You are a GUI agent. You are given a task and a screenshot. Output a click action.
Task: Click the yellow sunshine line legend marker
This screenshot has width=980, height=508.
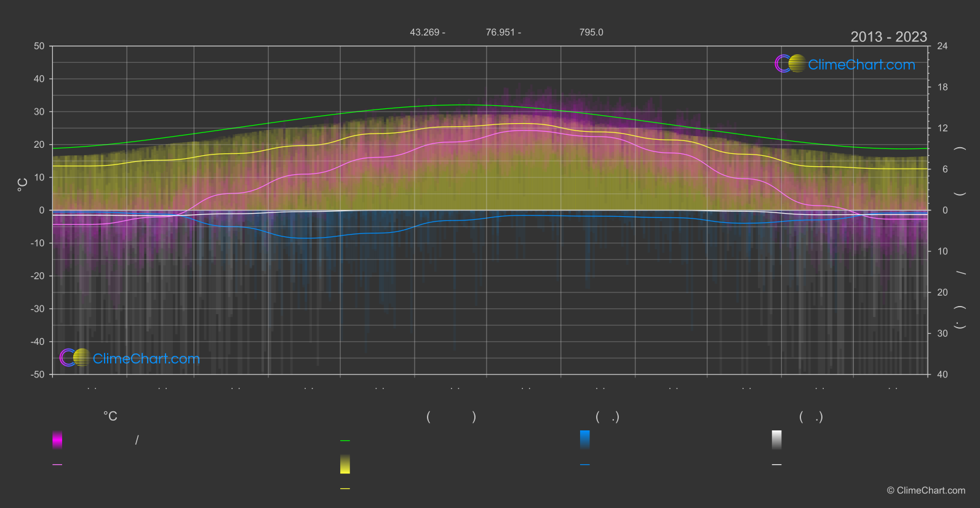click(x=345, y=489)
